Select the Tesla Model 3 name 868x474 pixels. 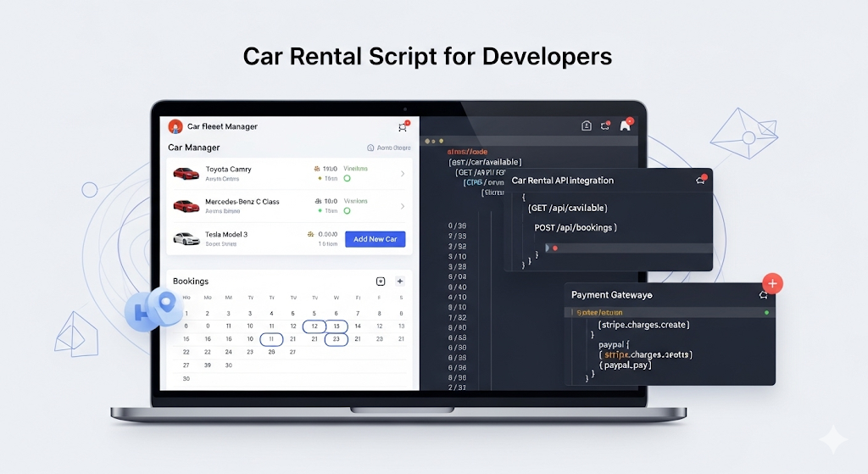coord(226,234)
